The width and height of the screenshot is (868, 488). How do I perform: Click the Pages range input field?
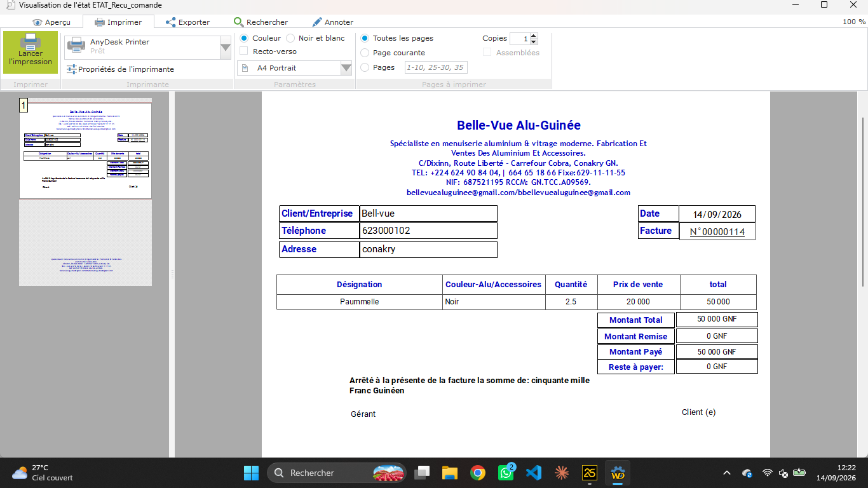click(436, 67)
